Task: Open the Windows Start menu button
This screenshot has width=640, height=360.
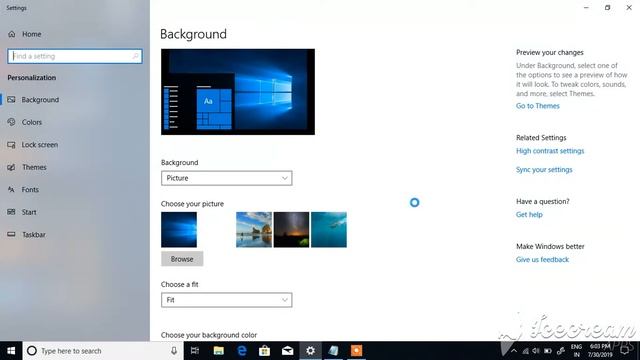Action: pos(11,351)
